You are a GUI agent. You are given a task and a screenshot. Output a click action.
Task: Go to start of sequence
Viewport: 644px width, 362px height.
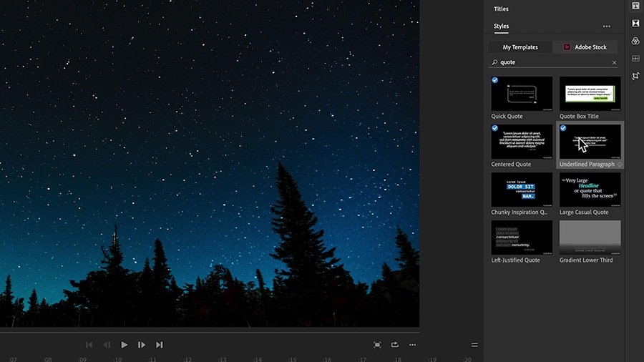coord(89,345)
